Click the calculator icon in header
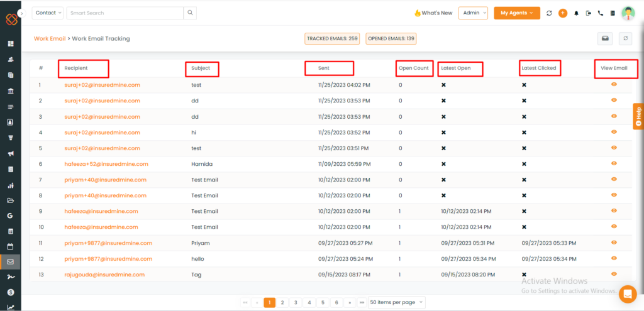The image size is (644, 311). point(613,13)
